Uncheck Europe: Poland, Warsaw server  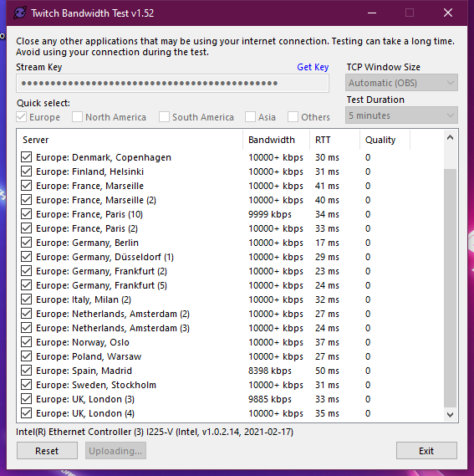(27, 356)
